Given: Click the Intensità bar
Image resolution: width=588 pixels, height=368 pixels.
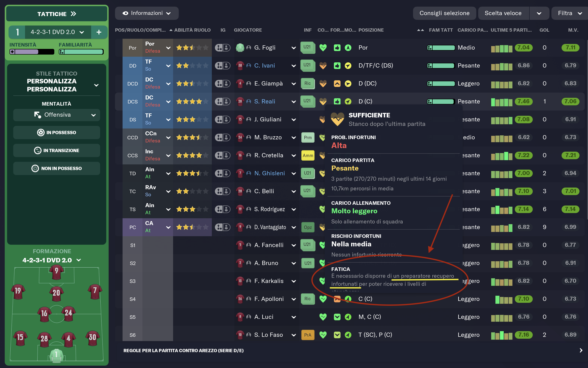Looking at the screenshot, I should coord(32,52).
